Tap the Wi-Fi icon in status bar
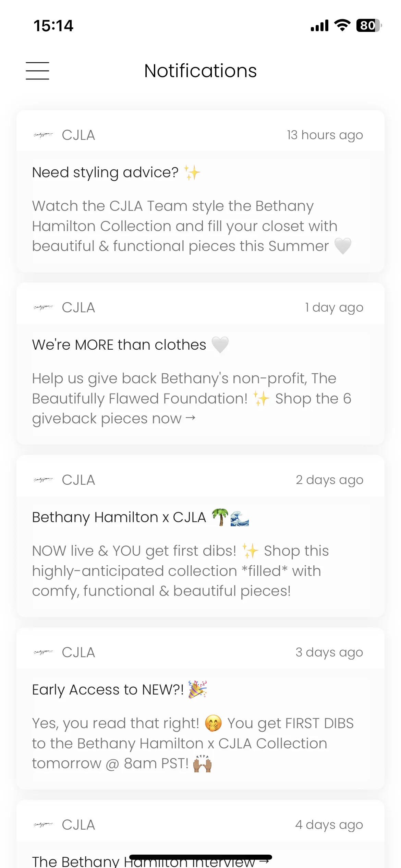This screenshot has width=401, height=868. pos(342,25)
